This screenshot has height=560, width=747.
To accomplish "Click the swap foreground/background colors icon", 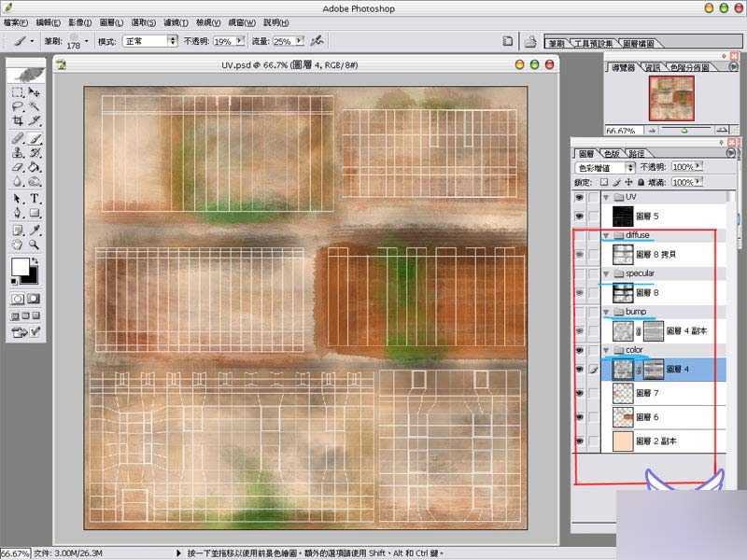I will [35, 261].
